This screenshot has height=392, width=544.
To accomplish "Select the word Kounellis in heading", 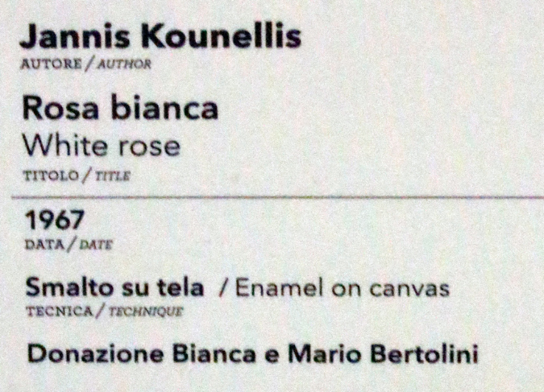I will [222, 36].
